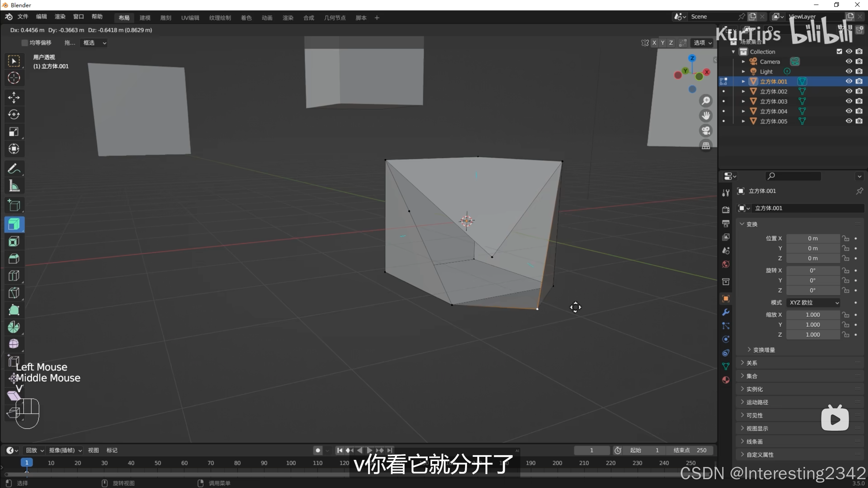Click frame 100 on the timeline

click(291, 463)
